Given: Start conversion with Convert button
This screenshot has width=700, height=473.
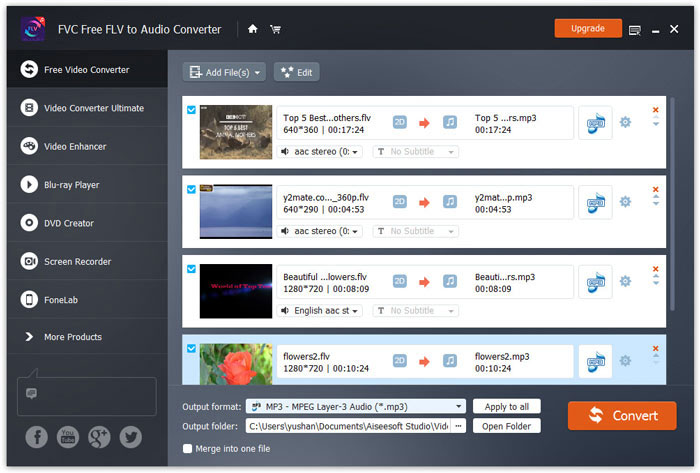Looking at the screenshot, I should [x=622, y=415].
